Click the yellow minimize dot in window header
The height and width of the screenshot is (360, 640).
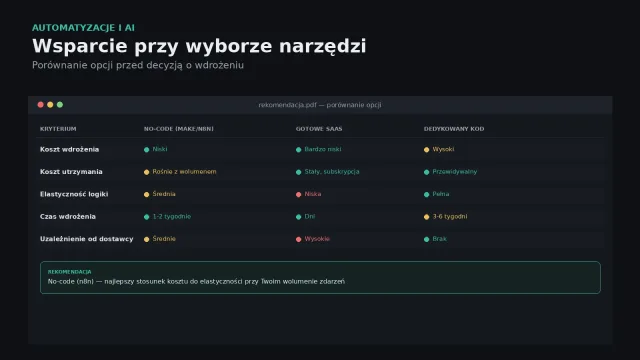point(50,105)
